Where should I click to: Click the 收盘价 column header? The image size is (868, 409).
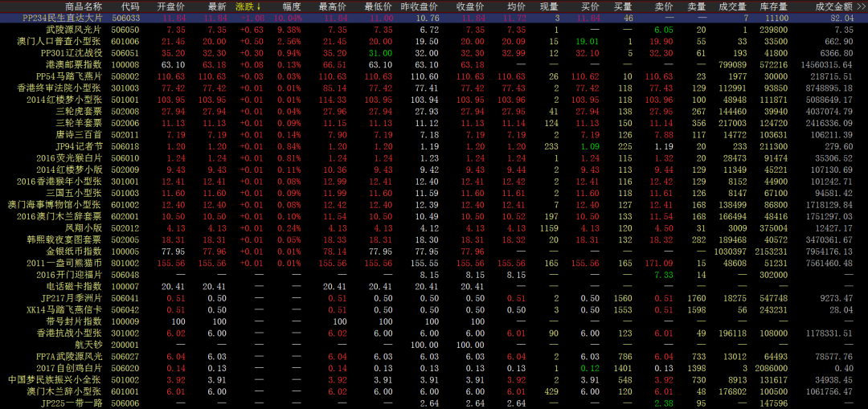(469, 6)
